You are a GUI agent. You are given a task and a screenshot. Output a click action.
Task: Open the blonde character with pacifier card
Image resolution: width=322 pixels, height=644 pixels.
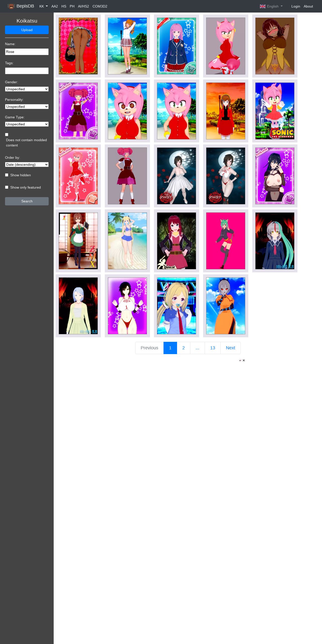coord(177,306)
